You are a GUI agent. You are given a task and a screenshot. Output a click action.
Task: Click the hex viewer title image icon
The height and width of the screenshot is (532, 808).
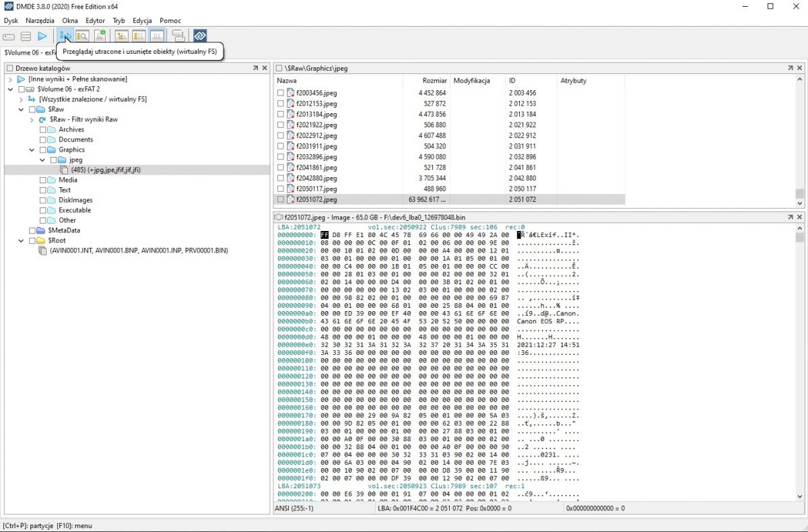click(279, 218)
